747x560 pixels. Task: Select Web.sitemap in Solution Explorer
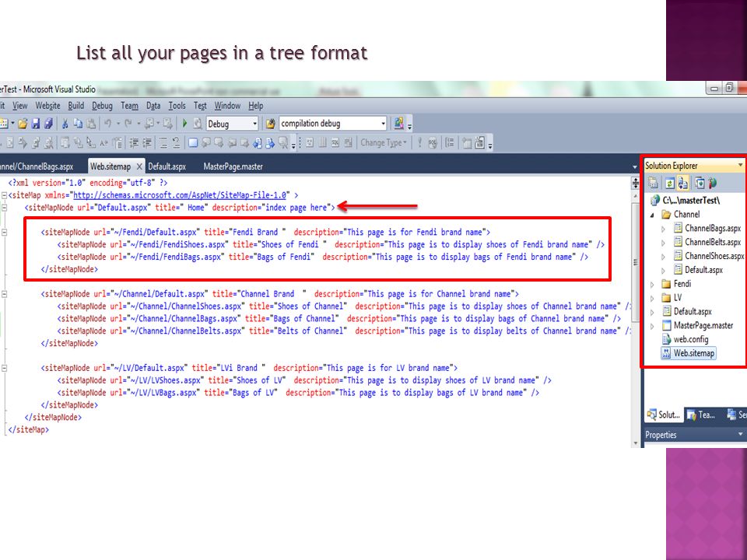[x=689, y=353]
